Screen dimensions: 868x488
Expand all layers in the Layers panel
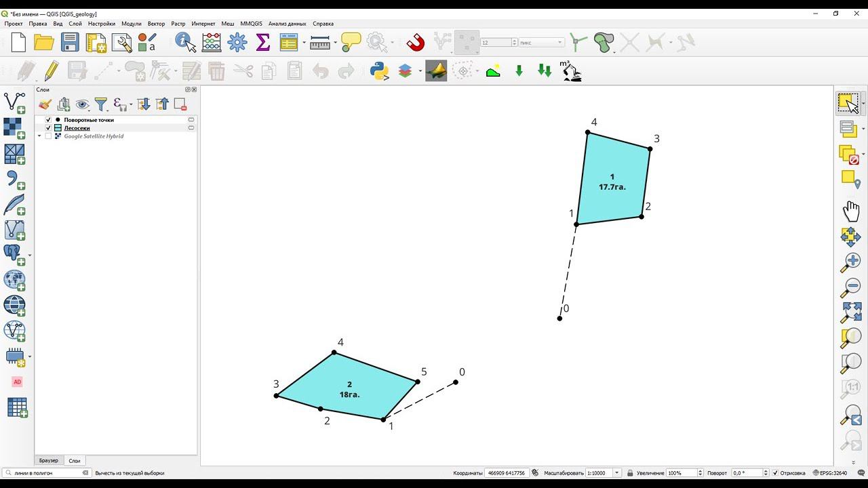point(144,104)
